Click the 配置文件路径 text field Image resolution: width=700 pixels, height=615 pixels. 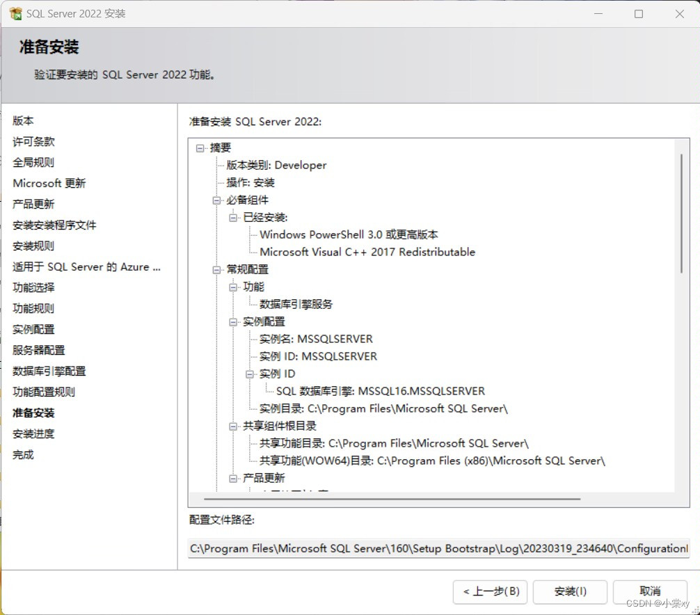click(x=439, y=548)
